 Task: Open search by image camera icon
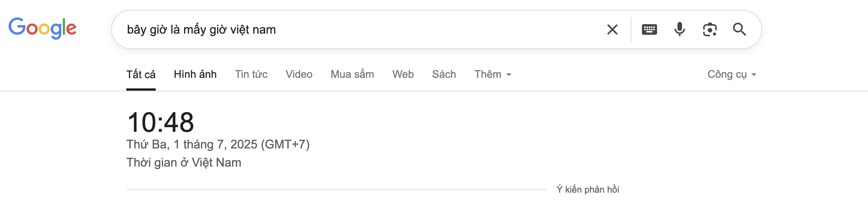click(x=710, y=29)
